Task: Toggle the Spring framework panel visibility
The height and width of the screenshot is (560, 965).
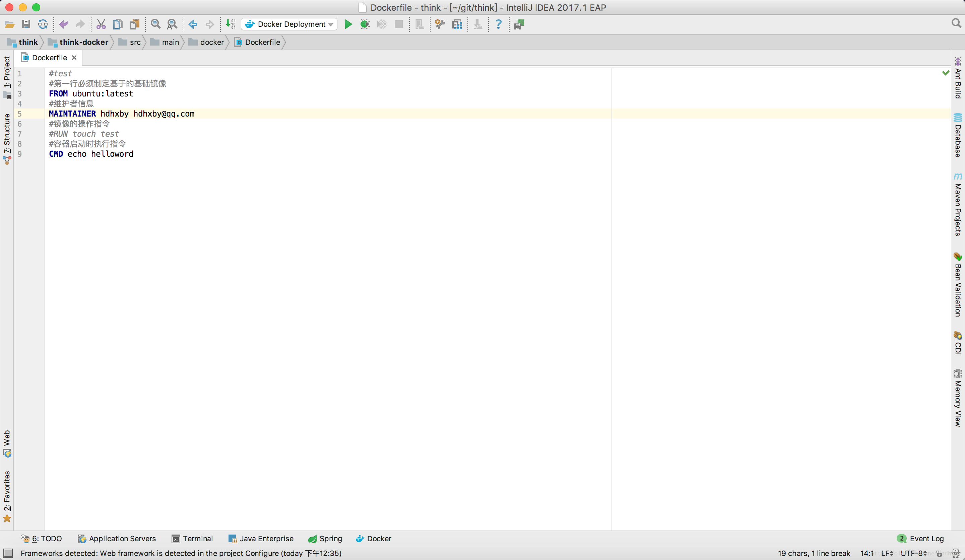Action: (x=327, y=538)
